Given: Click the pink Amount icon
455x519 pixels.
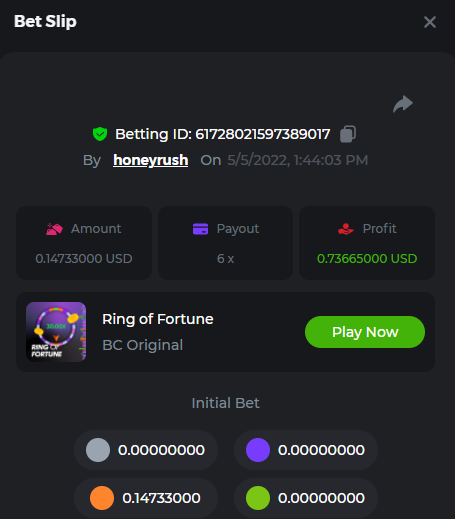Looking at the screenshot, I should [54, 229].
